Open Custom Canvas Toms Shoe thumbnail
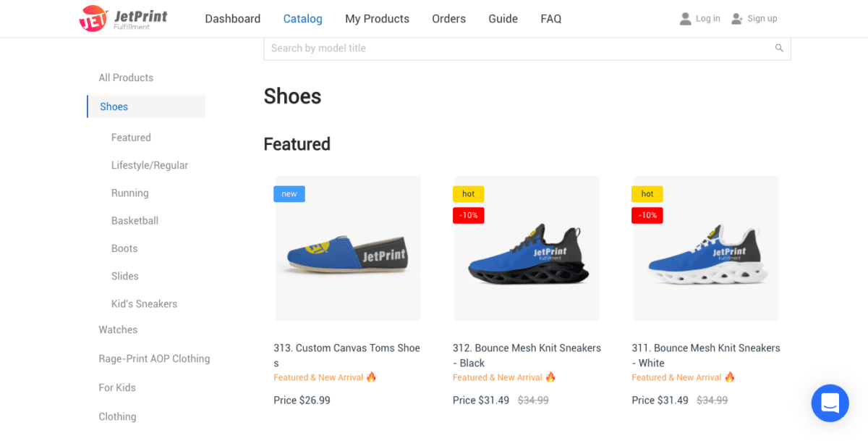This screenshot has width=868, height=441. 347,248
